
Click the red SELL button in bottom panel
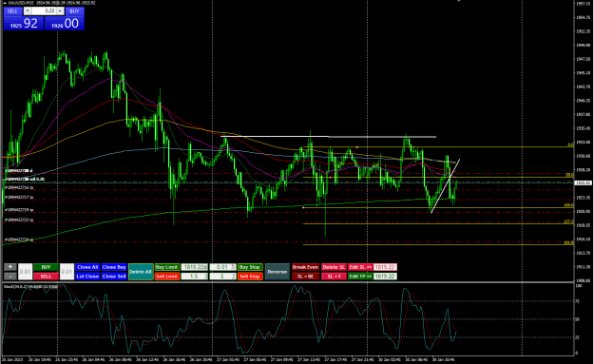tap(46, 277)
